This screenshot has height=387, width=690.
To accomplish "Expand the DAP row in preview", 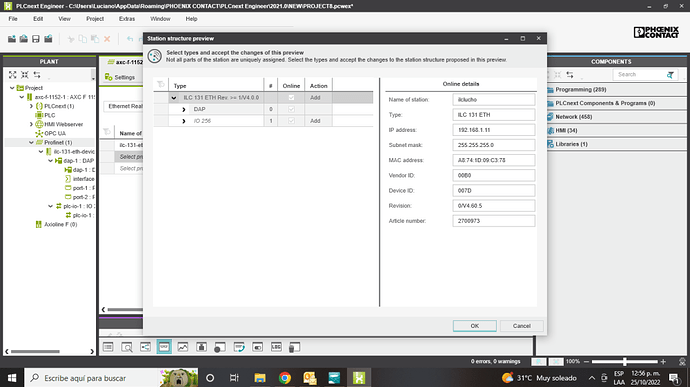I will tap(184, 109).
